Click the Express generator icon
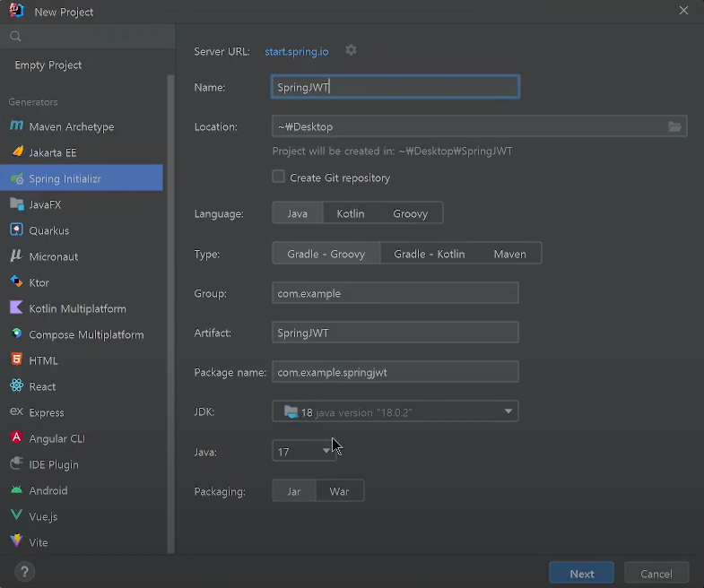This screenshot has height=588, width=704. tap(17, 411)
